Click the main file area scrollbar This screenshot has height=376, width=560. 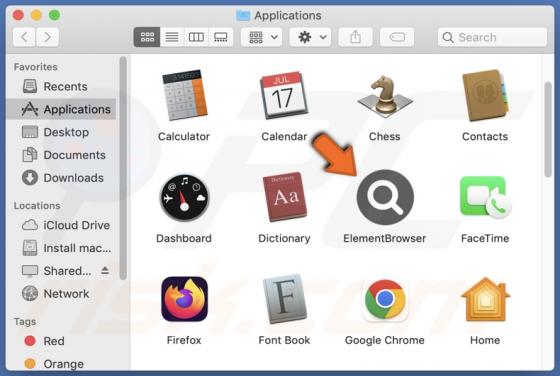pyautogui.click(x=548, y=129)
